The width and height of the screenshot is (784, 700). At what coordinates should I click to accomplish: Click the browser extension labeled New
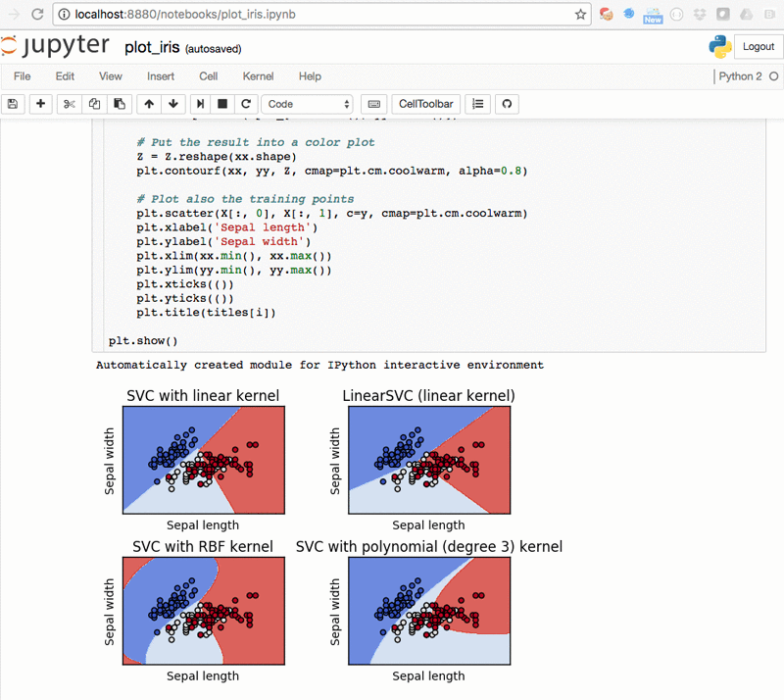tap(653, 15)
